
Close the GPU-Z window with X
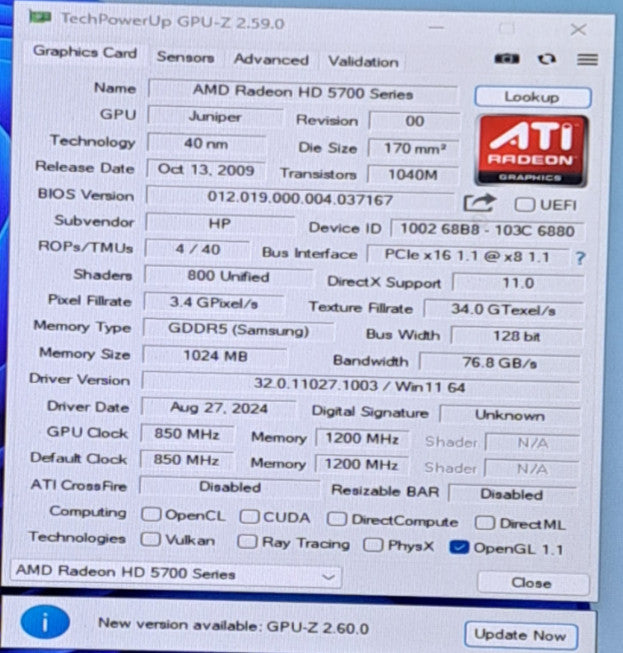[x=578, y=30]
